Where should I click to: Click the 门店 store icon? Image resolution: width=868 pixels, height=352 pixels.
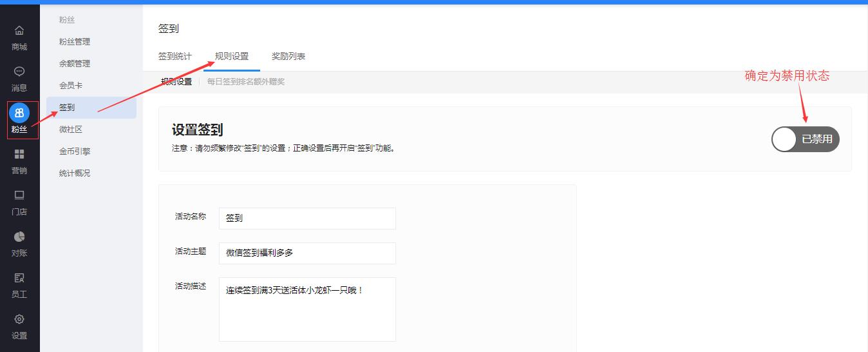click(x=19, y=195)
